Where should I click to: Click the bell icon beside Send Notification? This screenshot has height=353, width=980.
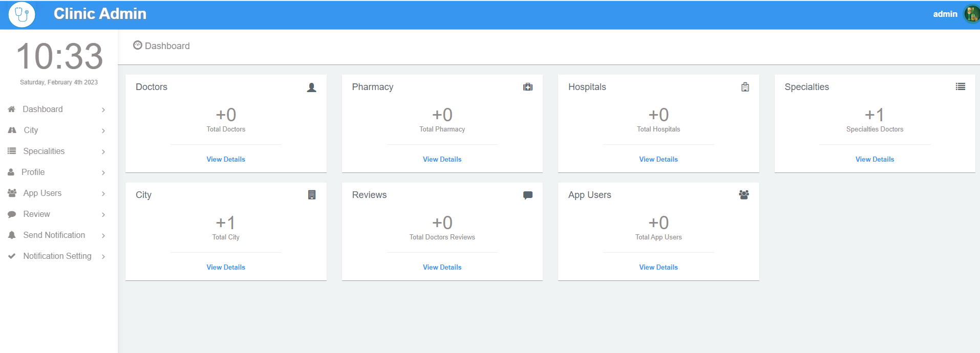click(12, 235)
